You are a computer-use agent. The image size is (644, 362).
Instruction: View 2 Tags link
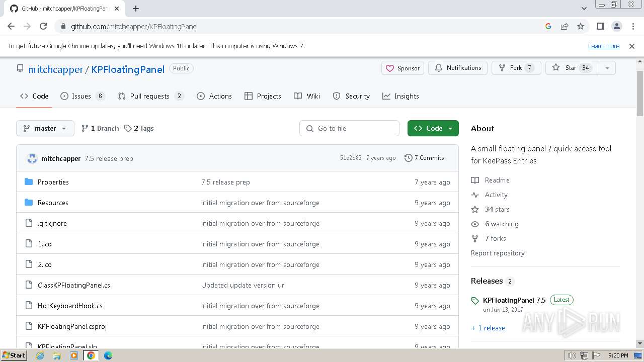coord(139,128)
